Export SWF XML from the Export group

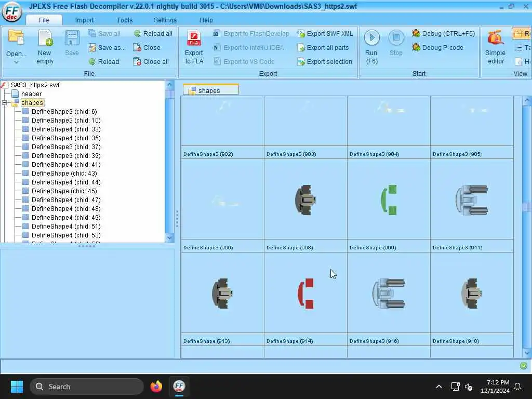point(325,34)
